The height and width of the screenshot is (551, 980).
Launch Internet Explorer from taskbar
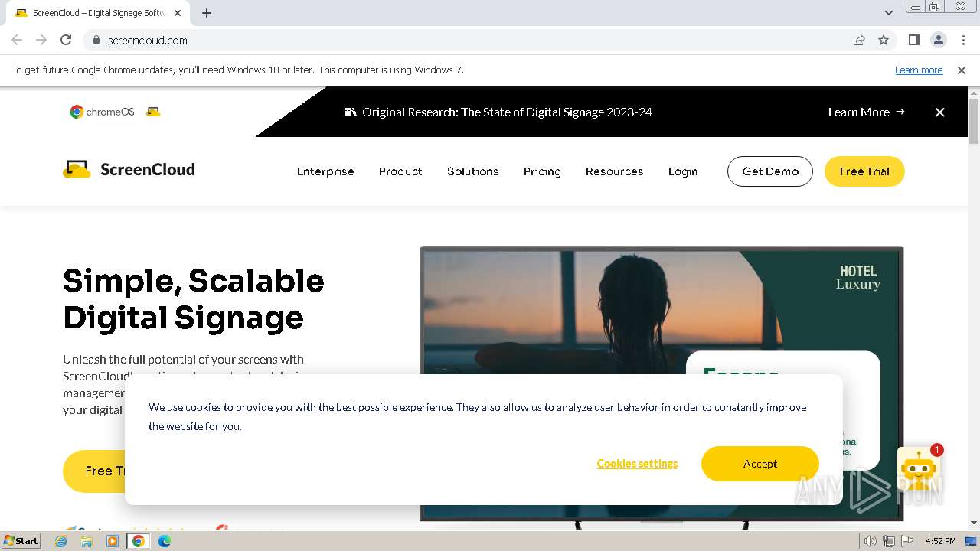pyautogui.click(x=61, y=540)
